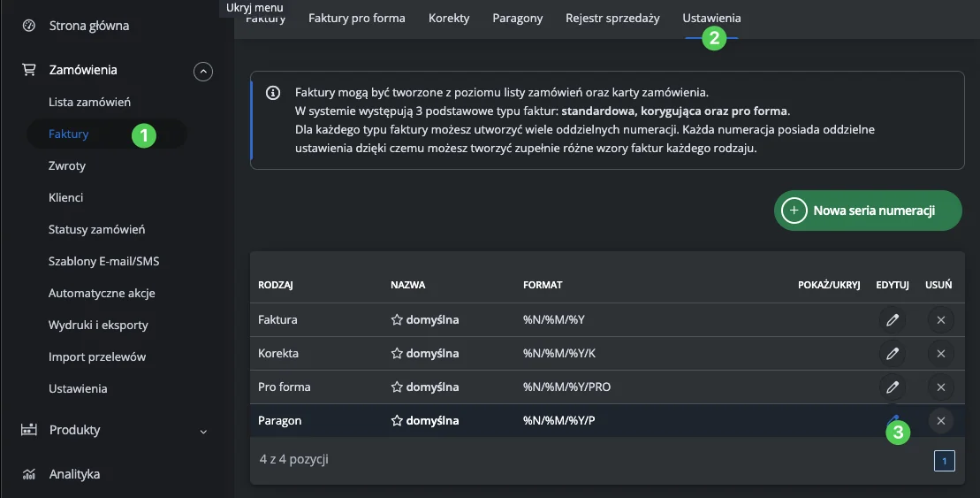Click format text %N/%M/%Y/PRO
The width and height of the screenshot is (980, 498).
pyautogui.click(x=566, y=387)
